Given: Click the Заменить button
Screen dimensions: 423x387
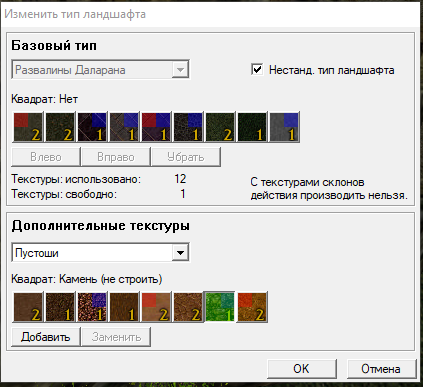Looking at the screenshot, I should (x=116, y=337).
